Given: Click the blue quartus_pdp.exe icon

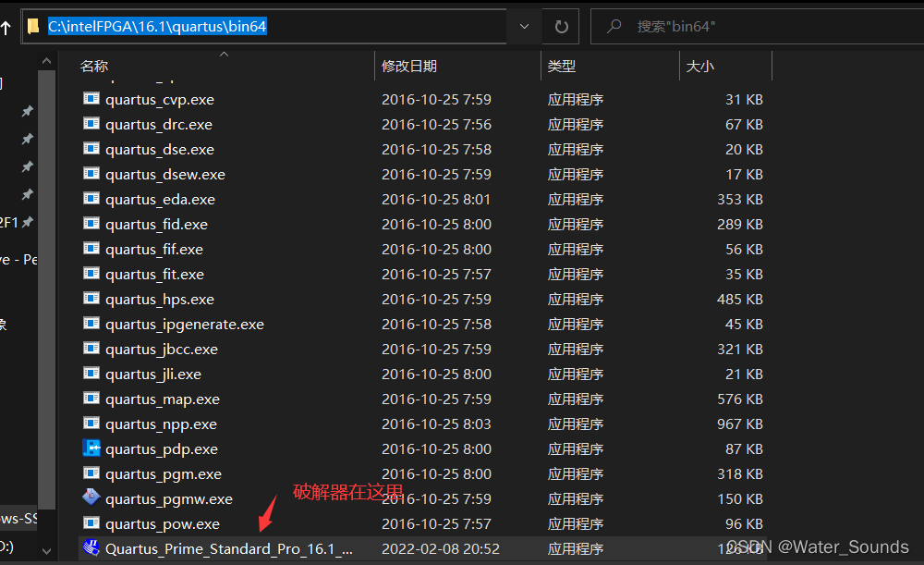Looking at the screenshot, I should point(91,448).
